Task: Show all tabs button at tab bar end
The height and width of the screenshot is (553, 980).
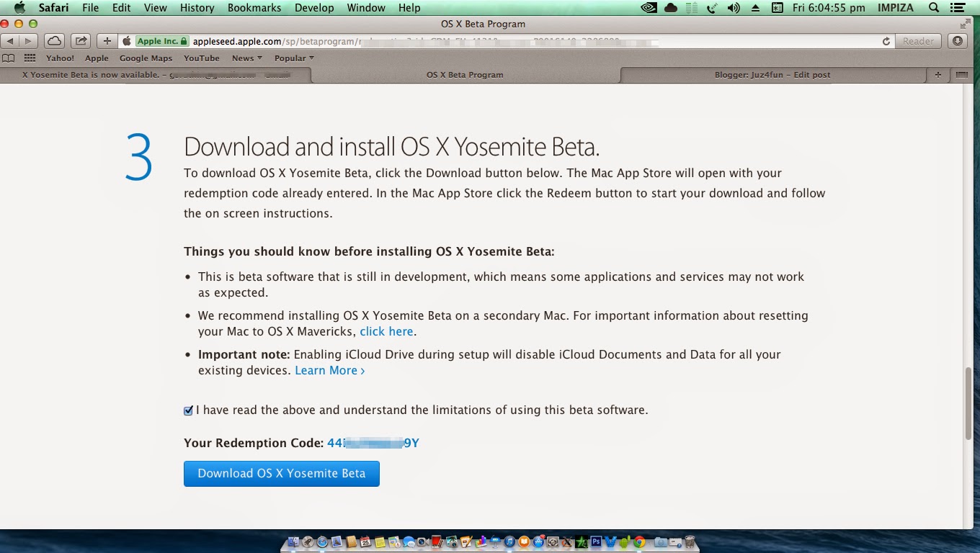Action: click(x=961, y=75)
